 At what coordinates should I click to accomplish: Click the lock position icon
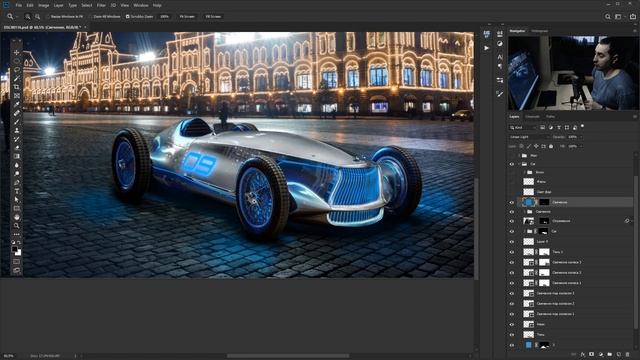[x=536, y=146]
